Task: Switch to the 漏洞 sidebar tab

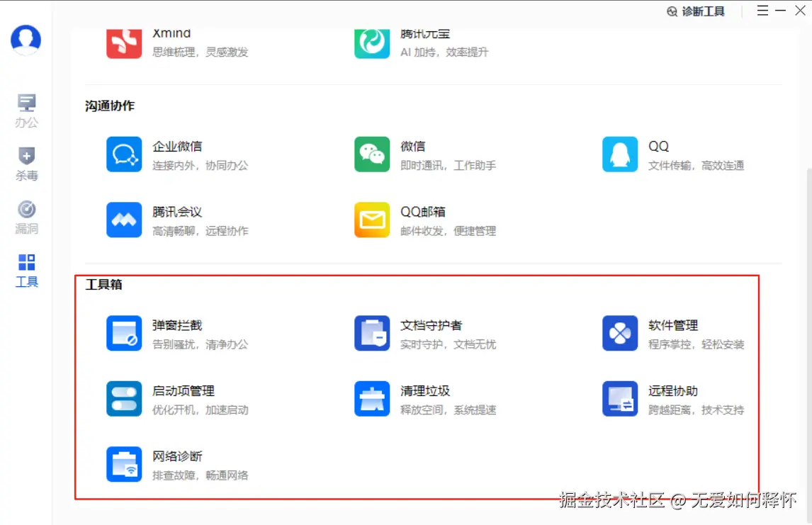Action: (26, 217)
